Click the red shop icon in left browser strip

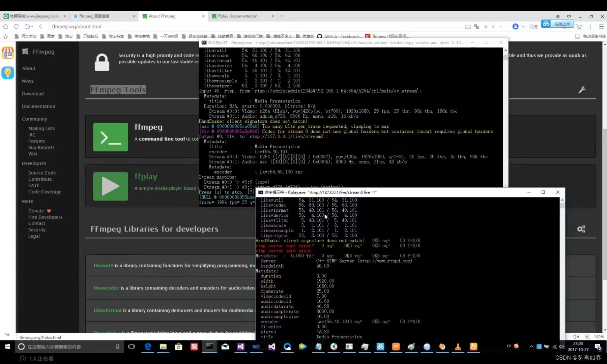tap(8, 53)
